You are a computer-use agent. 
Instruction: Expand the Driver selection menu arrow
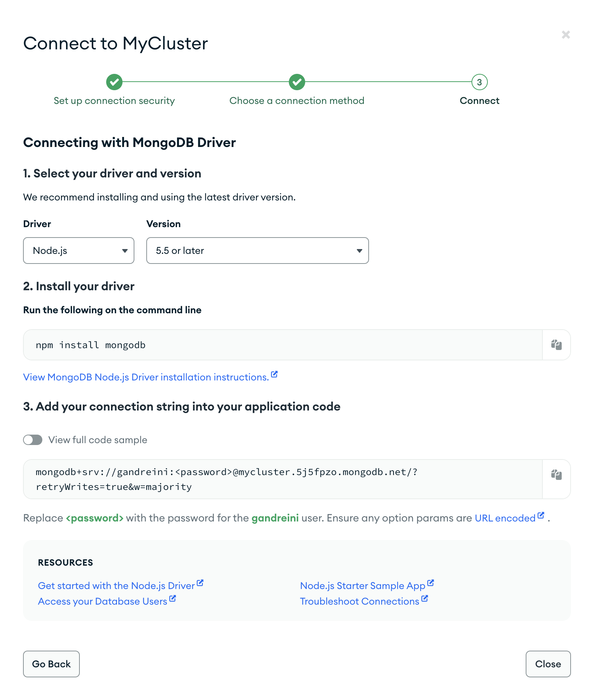click(125, 251)
